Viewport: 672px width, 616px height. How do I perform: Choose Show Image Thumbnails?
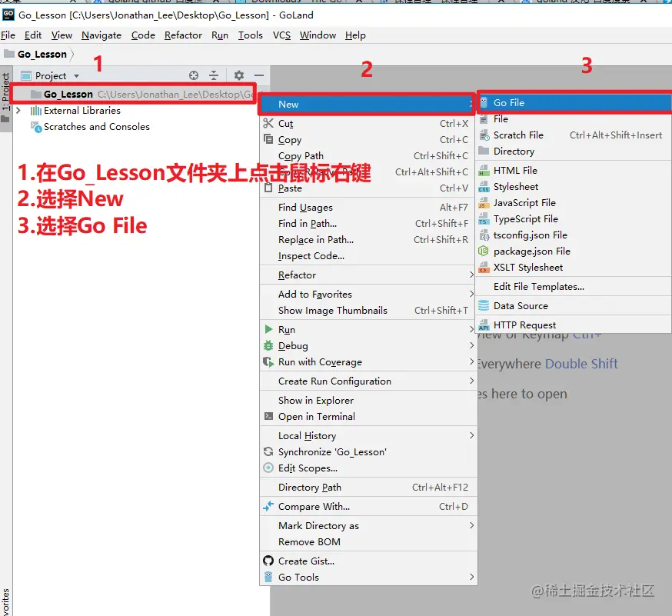pyautogui.click(x=368, y=311)
